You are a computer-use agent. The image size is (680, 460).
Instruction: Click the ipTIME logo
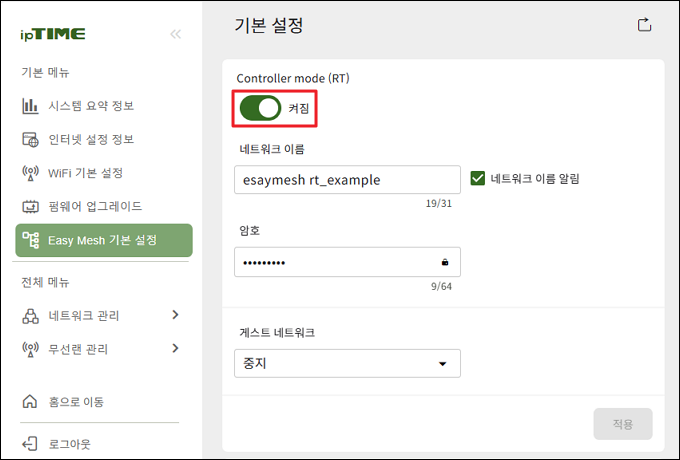tap(52, 34)
